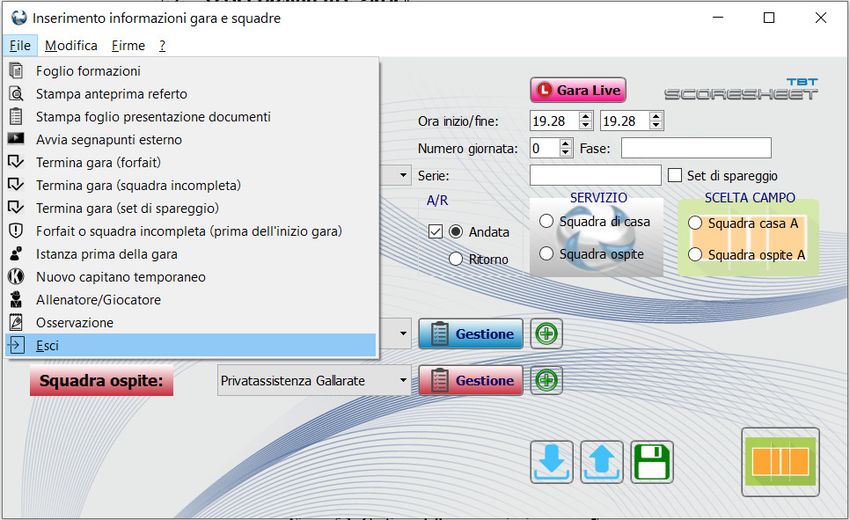Click the blue upload arrow icon
The image size is (850, 520).
[x=602, y=462]
